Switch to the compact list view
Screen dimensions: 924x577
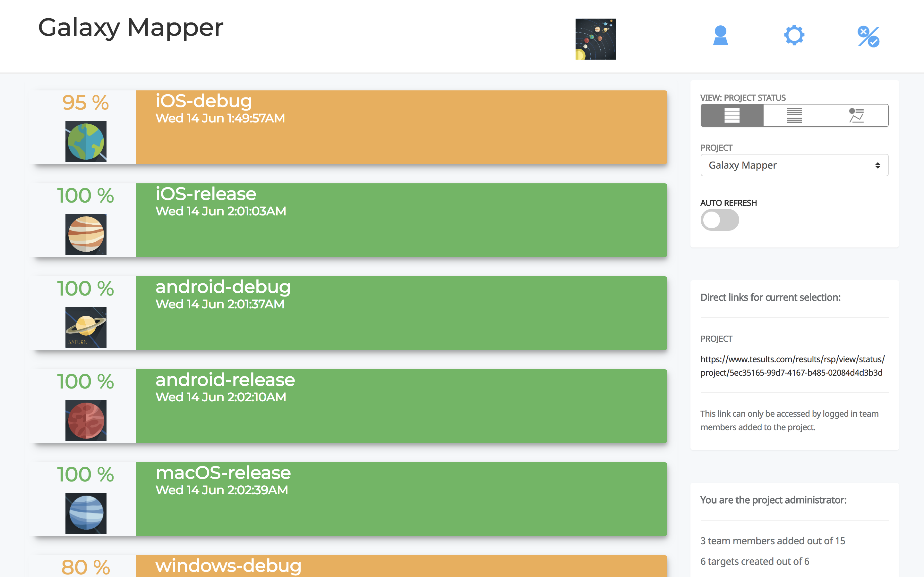click(x=794, y=115)
